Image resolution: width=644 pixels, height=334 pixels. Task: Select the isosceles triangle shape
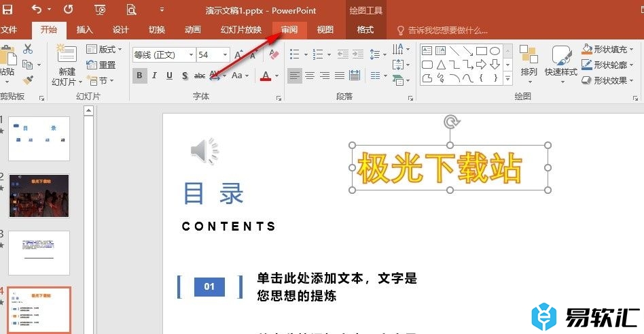tap(441, 65)
